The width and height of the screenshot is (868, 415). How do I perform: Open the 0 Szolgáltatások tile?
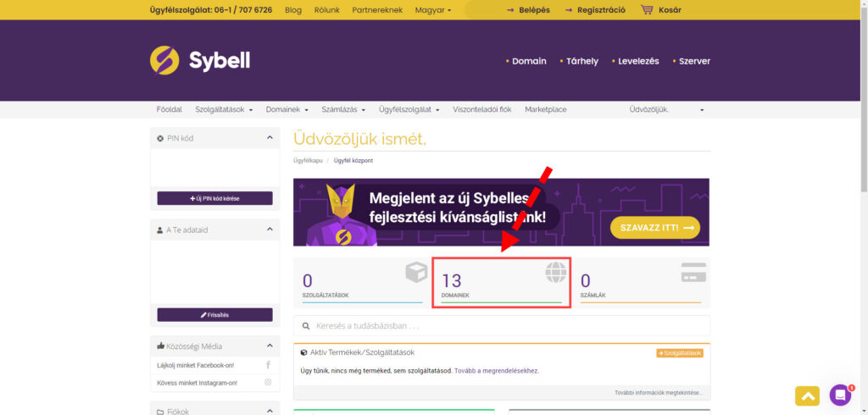tap(363, 282)
